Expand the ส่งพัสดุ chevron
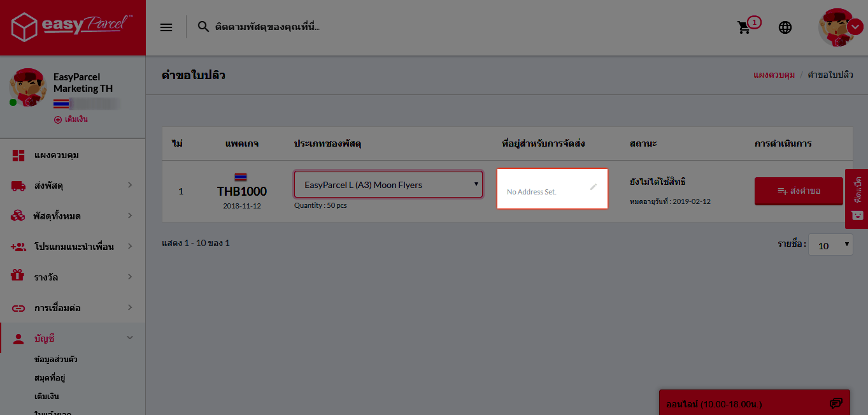The width and height of the screenshot is (868, 415). 130,185
